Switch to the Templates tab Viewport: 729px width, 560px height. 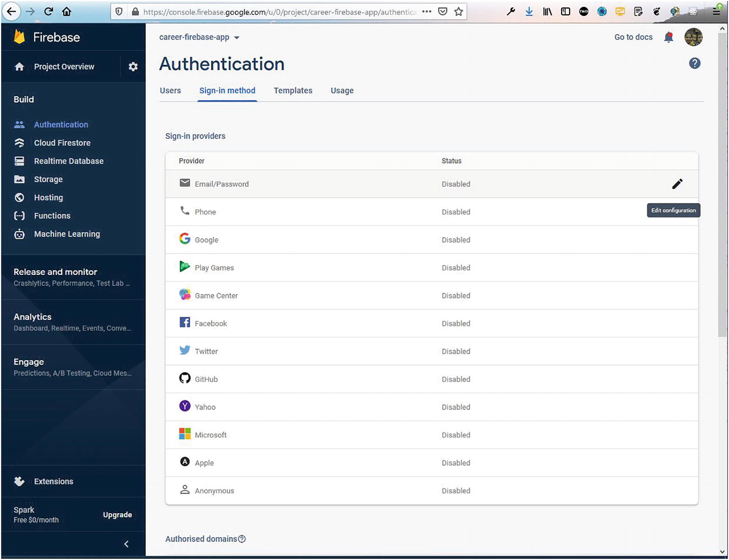(293, 90)
